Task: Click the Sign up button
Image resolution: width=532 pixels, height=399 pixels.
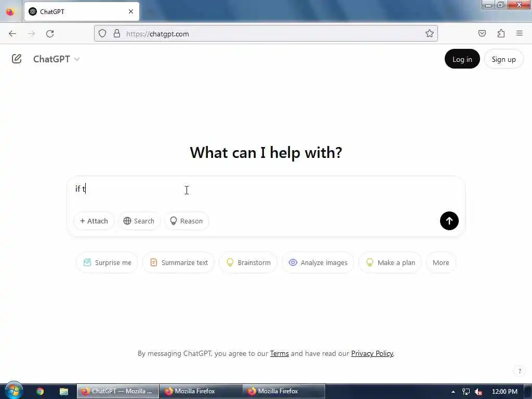Action: [x=503, y=59]
